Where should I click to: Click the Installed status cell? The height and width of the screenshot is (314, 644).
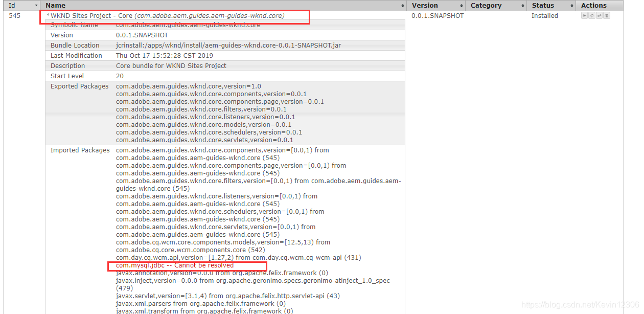coord(545,16)
